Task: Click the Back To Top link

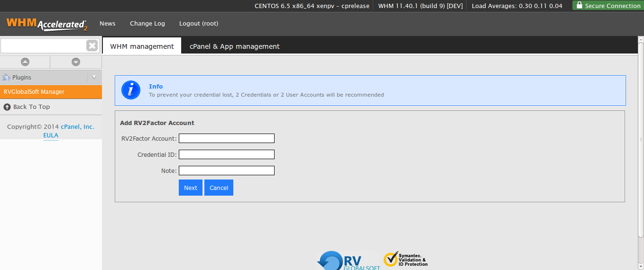Action: tap(31, 107)
